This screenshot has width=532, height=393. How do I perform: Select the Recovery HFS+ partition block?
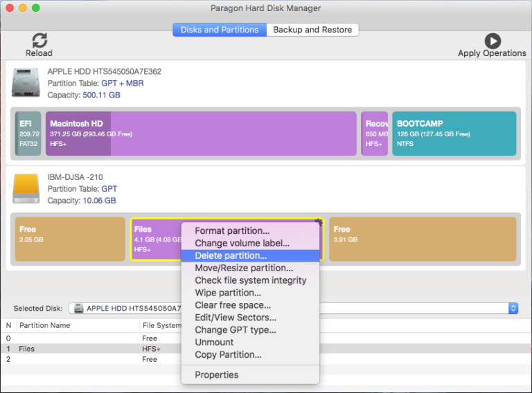[375, 134]
